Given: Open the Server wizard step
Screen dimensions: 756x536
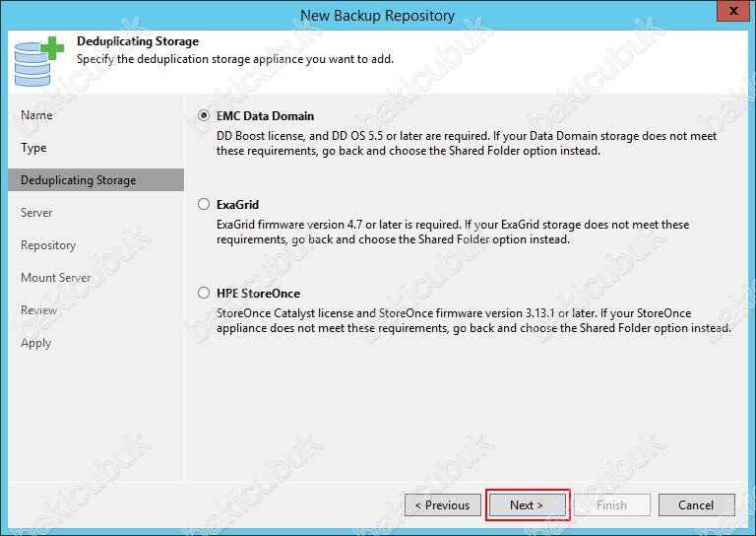Looking at the screenshot, I should tap(36, 212).
